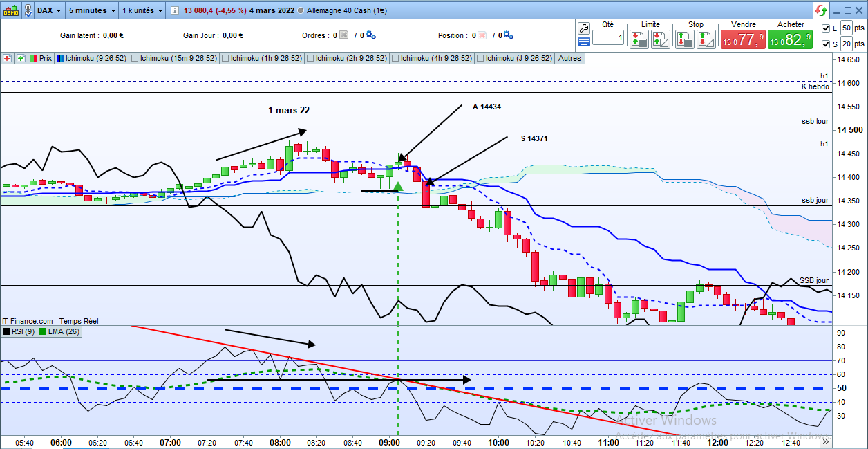Select the Autres indicator tab
This screenshot has height=449, width=868.
coord(569,59)
